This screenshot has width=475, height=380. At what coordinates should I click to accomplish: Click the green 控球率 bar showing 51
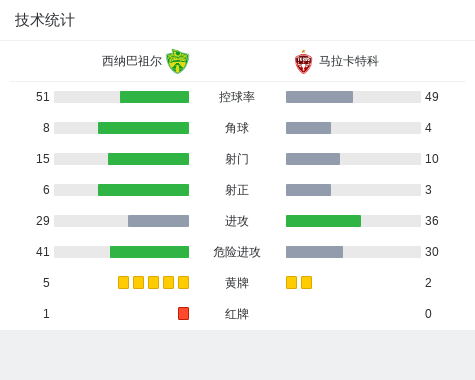click(x=154, y=97)
